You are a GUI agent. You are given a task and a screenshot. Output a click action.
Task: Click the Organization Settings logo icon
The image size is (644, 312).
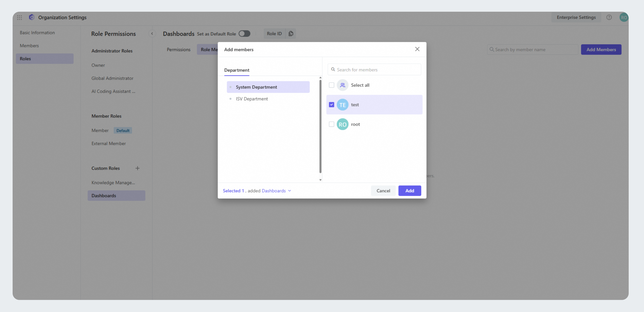pos(32,17)
